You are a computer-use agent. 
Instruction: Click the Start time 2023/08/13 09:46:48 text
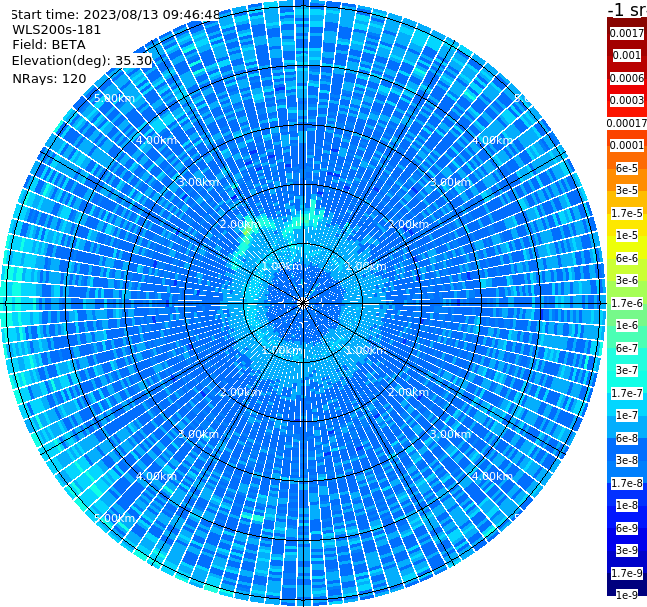pos(115,14)
